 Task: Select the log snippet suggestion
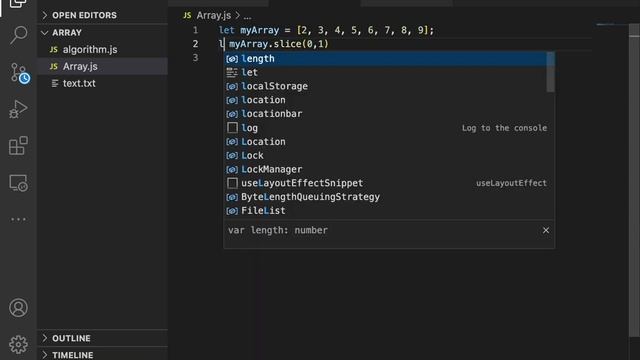386,128
